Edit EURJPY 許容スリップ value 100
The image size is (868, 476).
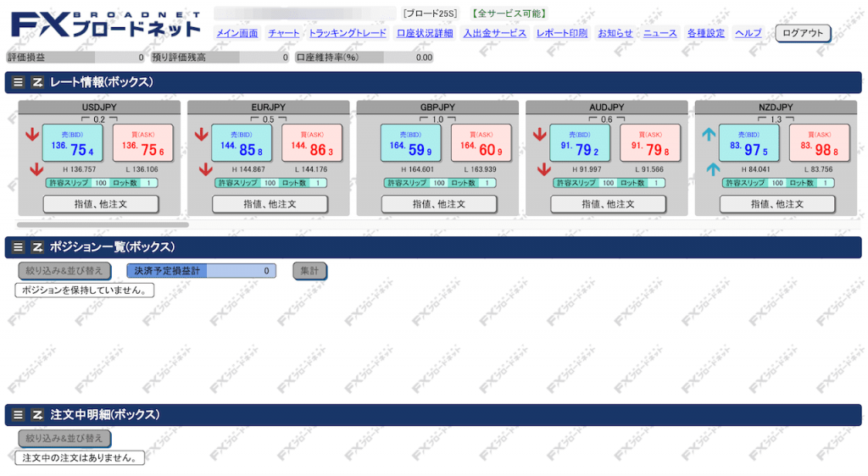point(269,183)
